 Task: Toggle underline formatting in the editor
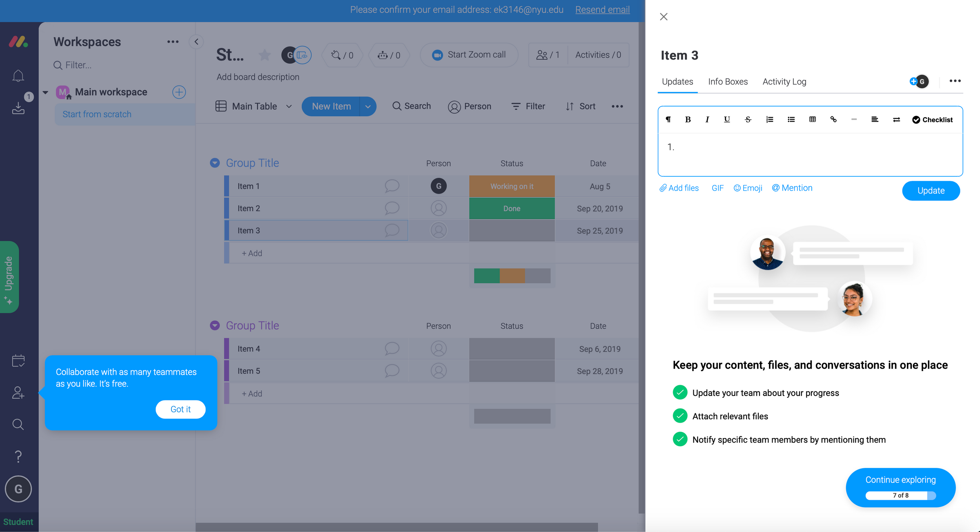pos(727,119)
